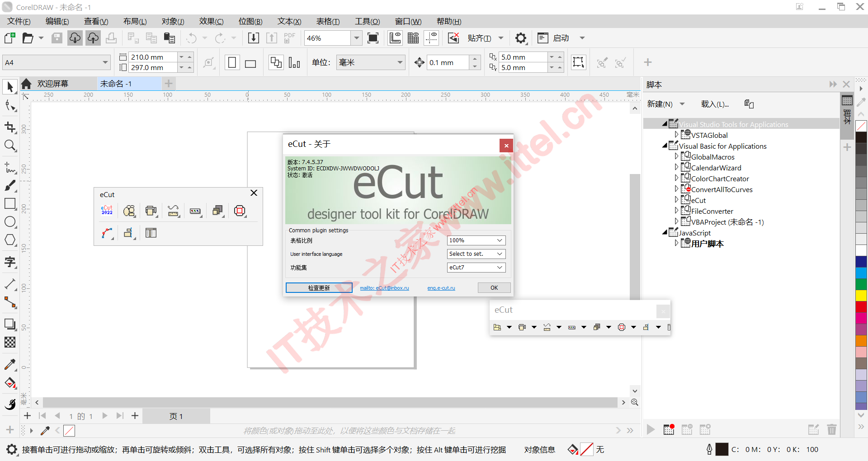Pick the yellow swatch in color palette
The image size is (868, 461).
click(x=861, y=296)
